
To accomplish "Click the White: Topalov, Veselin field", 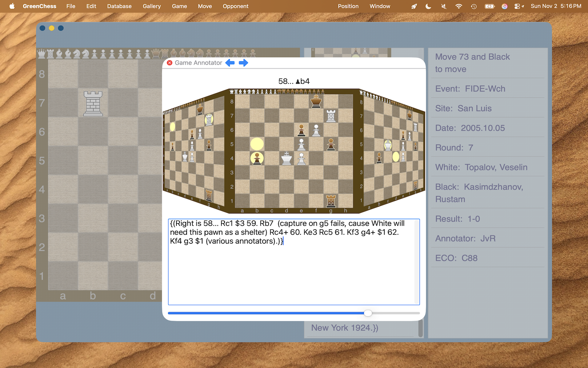I will click(x=488, y=167).
